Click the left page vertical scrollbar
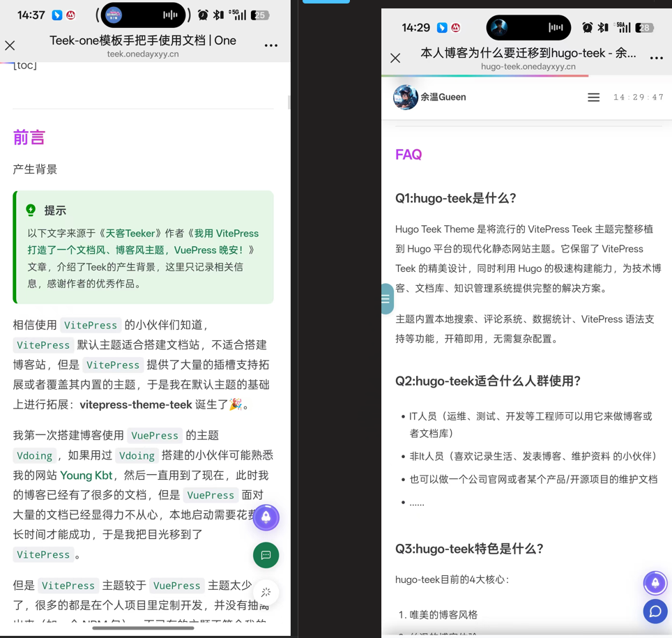This screenshot has width=672, height=638. tap(289, 102)
